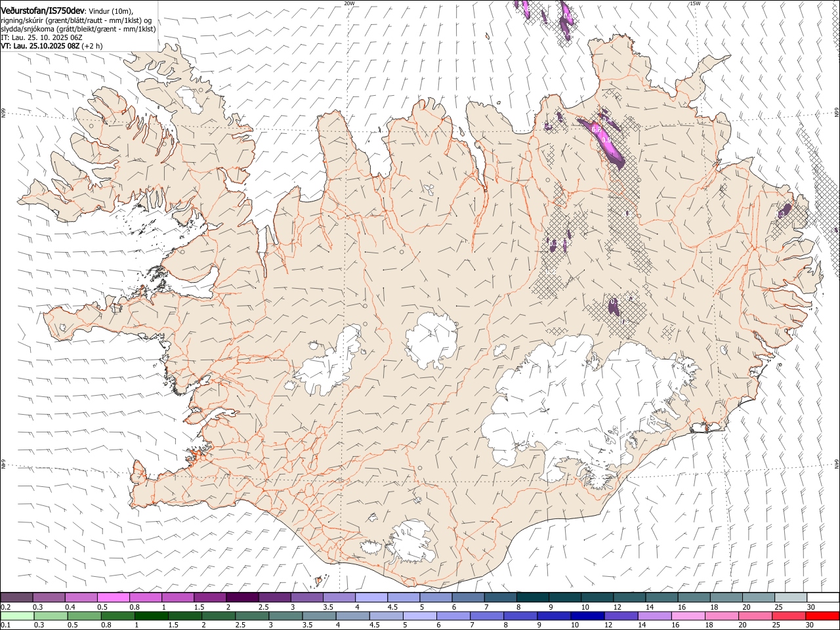Click the white swatch labeled 30 in upper legend
Screen dimensions: 840x630
(823, 597)
